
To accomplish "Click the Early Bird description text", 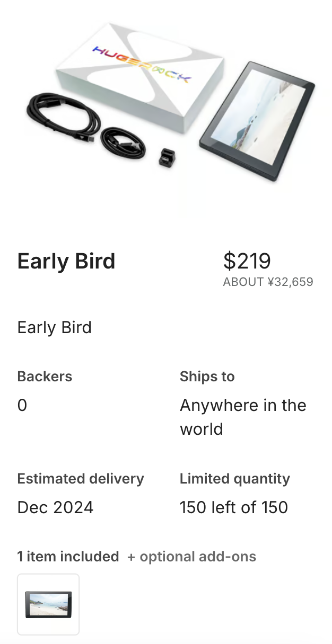I will (54, 327).
